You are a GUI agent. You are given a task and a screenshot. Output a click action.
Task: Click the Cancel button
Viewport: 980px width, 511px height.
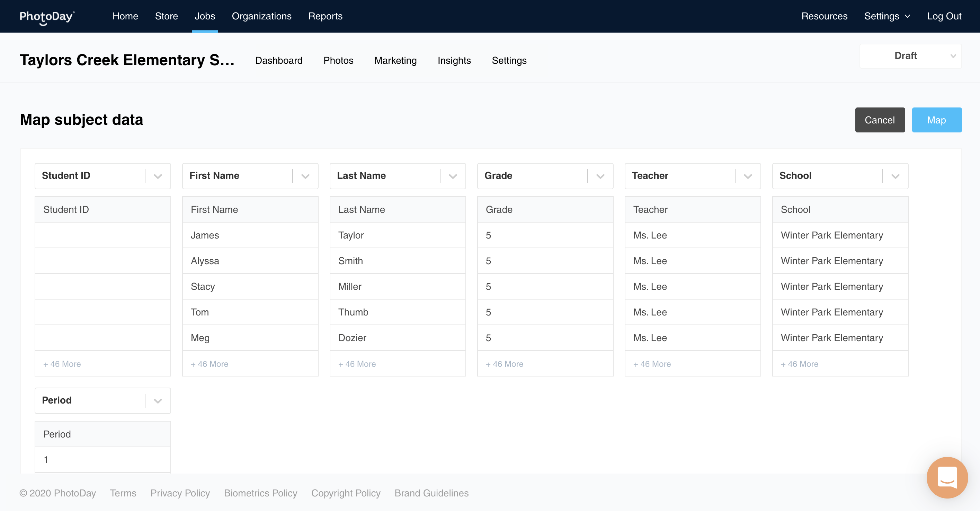(x=880, y=120)
